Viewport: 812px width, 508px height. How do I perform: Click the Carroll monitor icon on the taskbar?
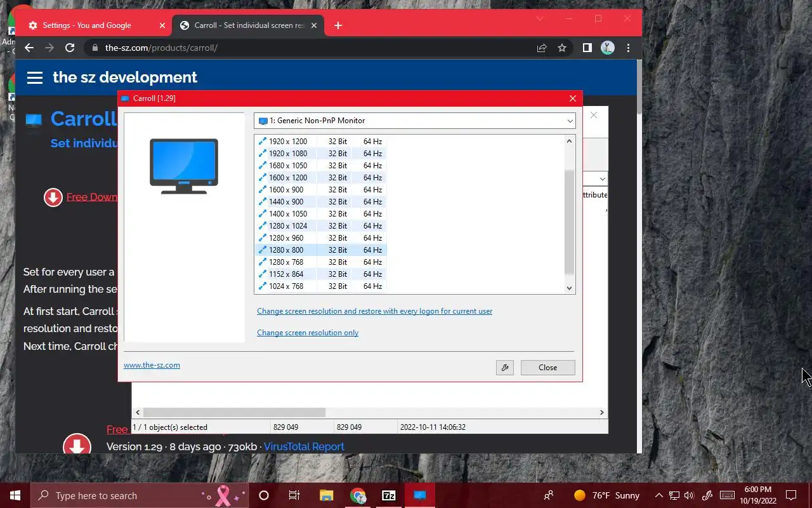[x=420, y=495]
